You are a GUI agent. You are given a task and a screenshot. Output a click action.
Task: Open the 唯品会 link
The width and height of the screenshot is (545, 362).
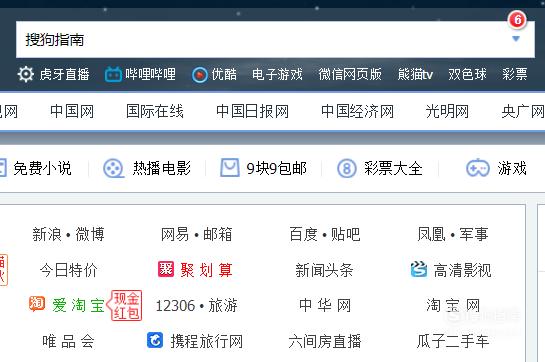point(68,341)
